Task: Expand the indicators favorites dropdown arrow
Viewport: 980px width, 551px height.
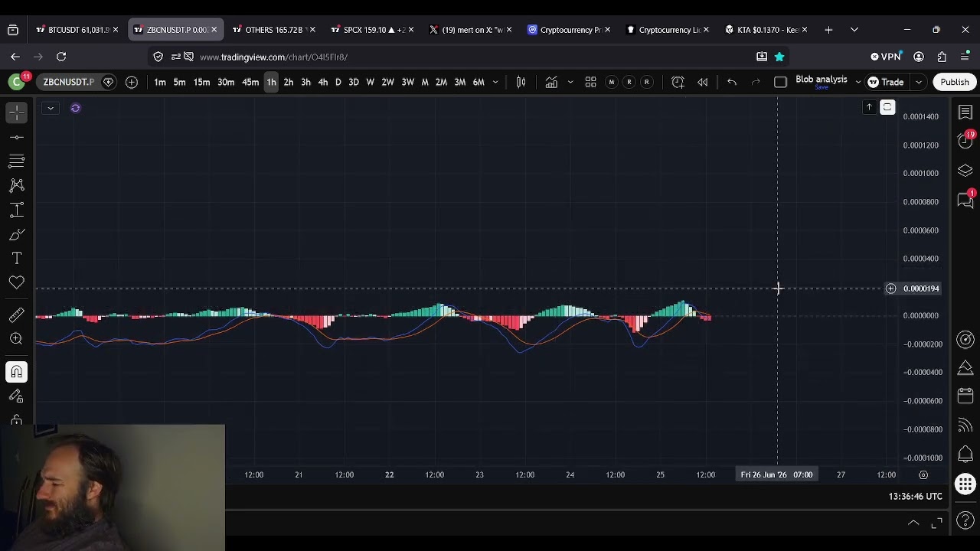Action: click(x=570, y=82)
